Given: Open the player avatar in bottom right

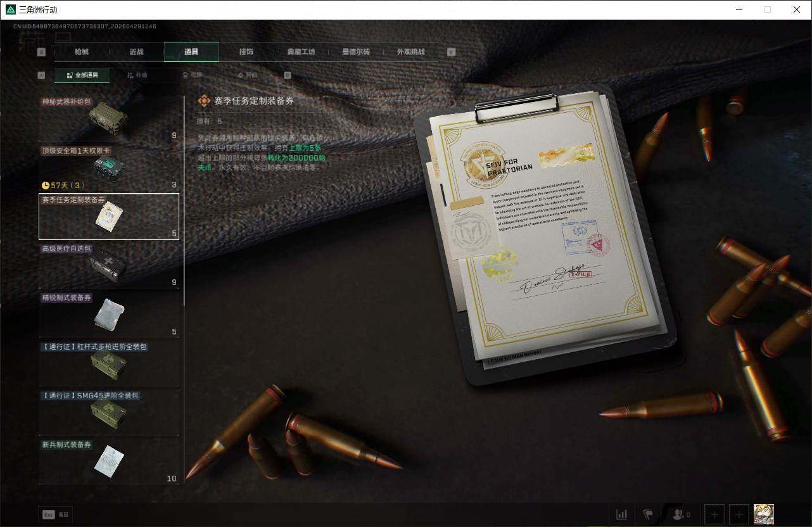Looking at the screenshot, I should click(x=763, y=514).
